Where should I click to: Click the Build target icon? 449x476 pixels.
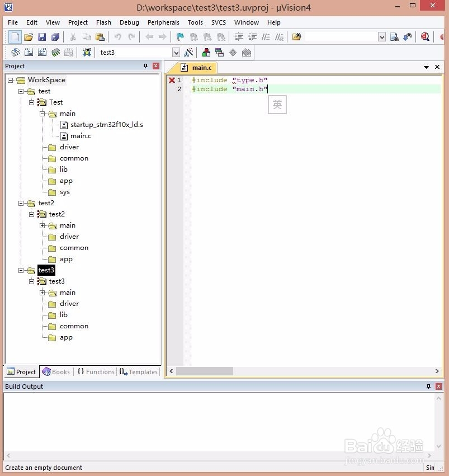29,53
